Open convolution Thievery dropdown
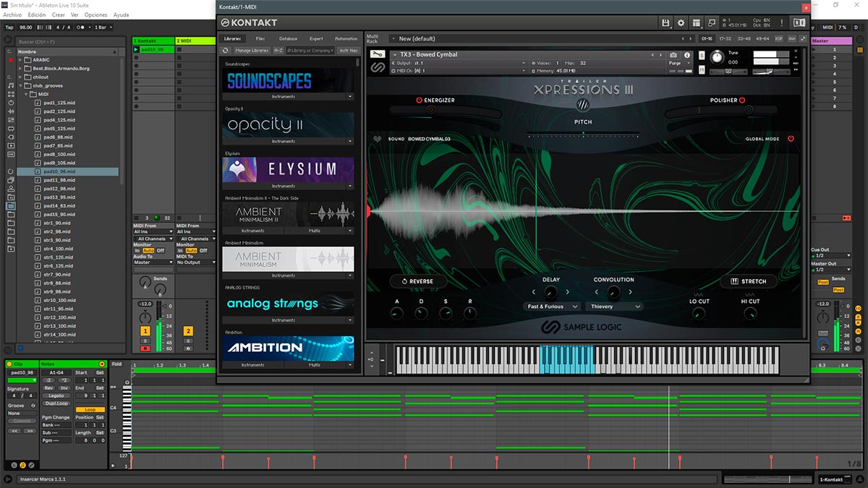868x488 pixels. point(614,307)
